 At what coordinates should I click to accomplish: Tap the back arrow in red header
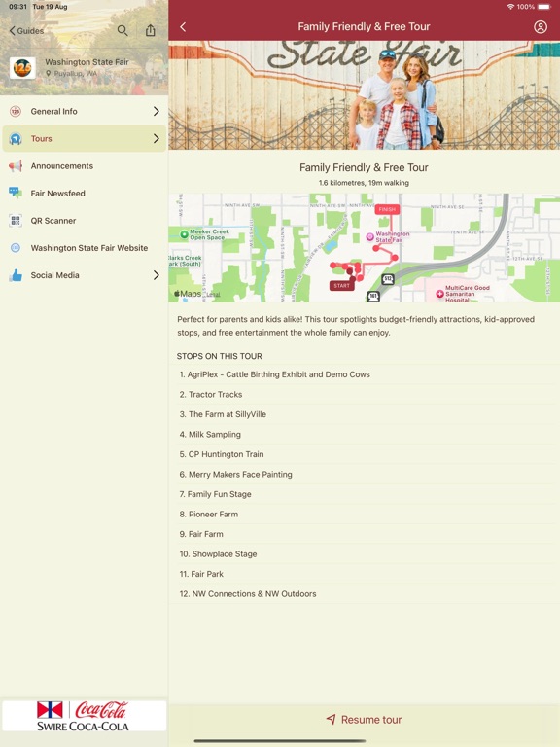(183, 26)
